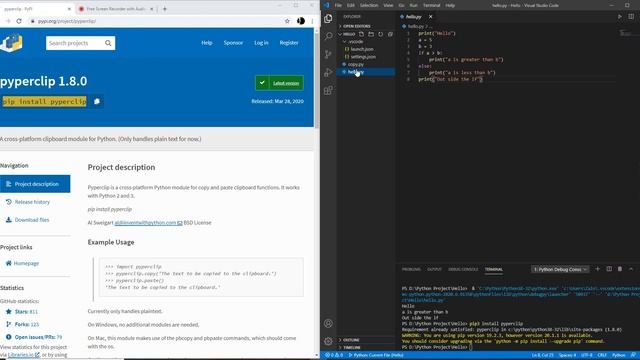The image size is (640, 360).
Task: Open the Search view in VS Code activity bar
Action: [328, 36]
